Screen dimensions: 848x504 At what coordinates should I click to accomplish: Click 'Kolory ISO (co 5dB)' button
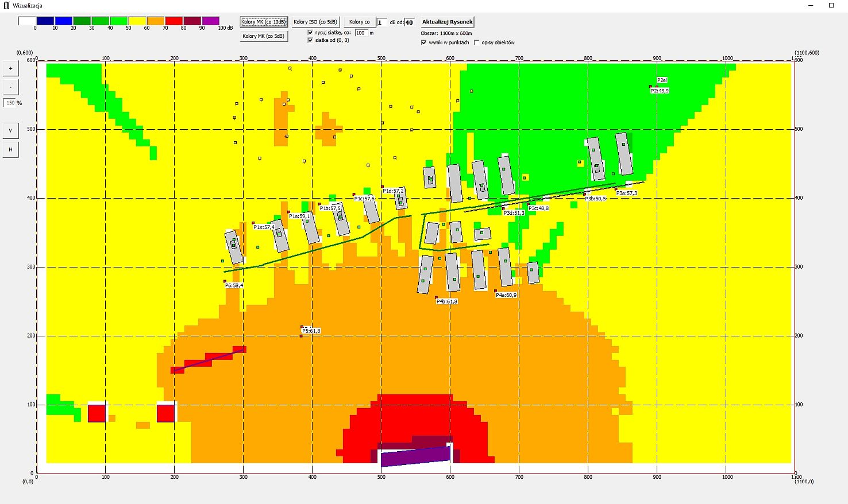click(315, 22)
